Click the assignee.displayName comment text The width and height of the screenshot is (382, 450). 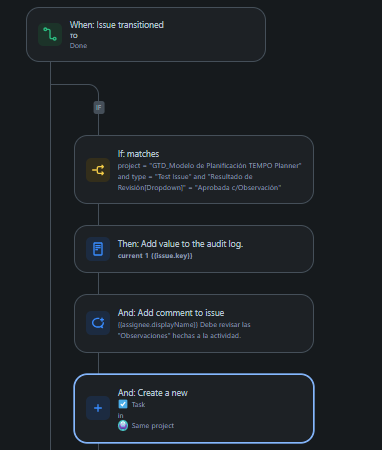point(184,330)
